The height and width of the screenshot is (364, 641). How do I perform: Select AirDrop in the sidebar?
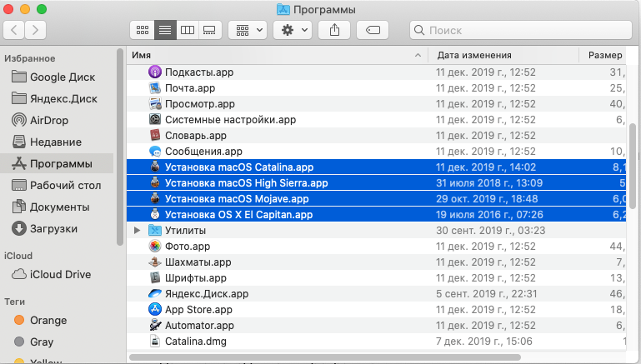pyautogui.click(x=58, y=120)
